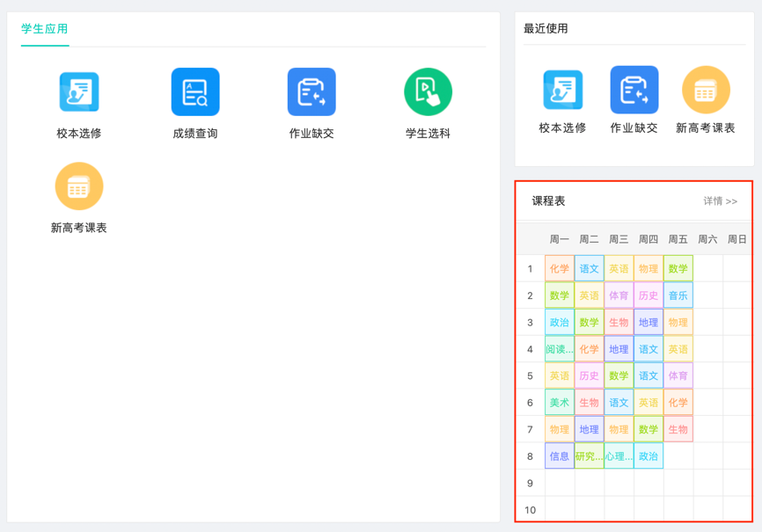
Task: Click period number 9 row label
Action: (x=530, y=483)
